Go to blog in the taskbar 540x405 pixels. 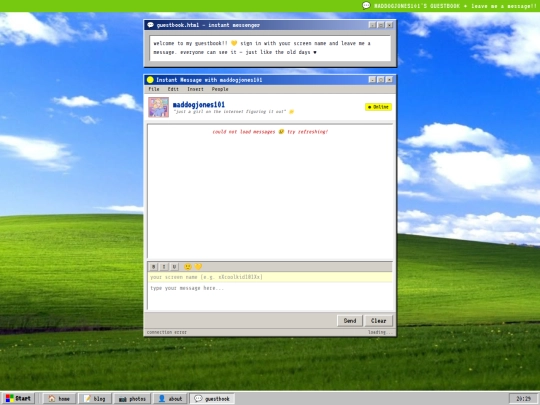coord(95,399)
